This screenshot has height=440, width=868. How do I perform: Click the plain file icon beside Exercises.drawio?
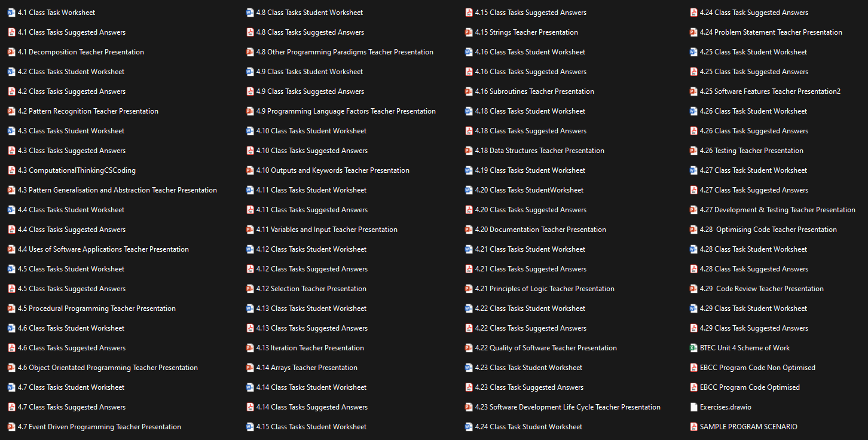tap(693, 407)
